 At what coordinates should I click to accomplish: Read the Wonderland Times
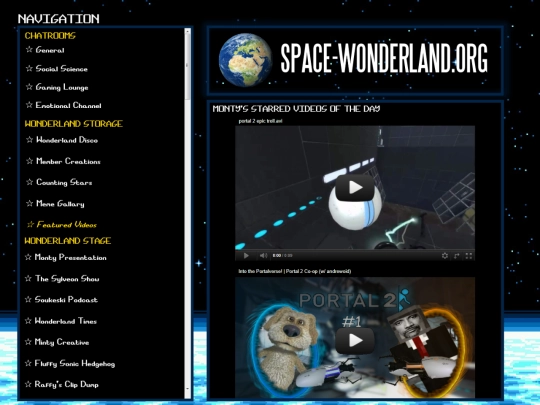click(x=65, y=321)
